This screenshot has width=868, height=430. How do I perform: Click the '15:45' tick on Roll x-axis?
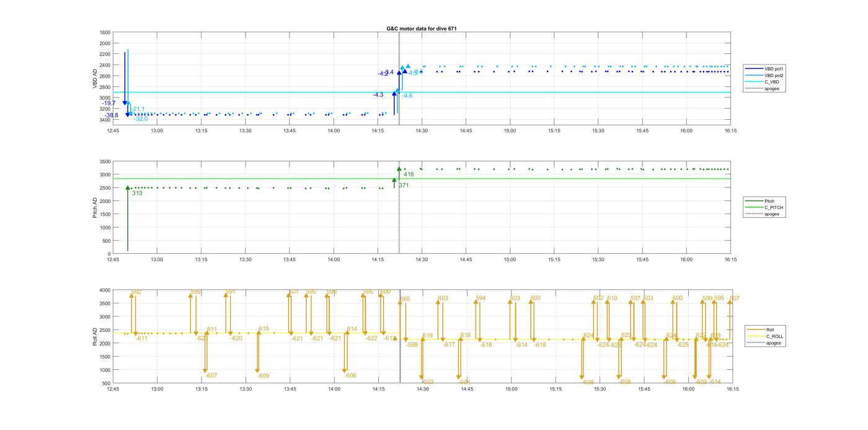(x=644, y=389)
